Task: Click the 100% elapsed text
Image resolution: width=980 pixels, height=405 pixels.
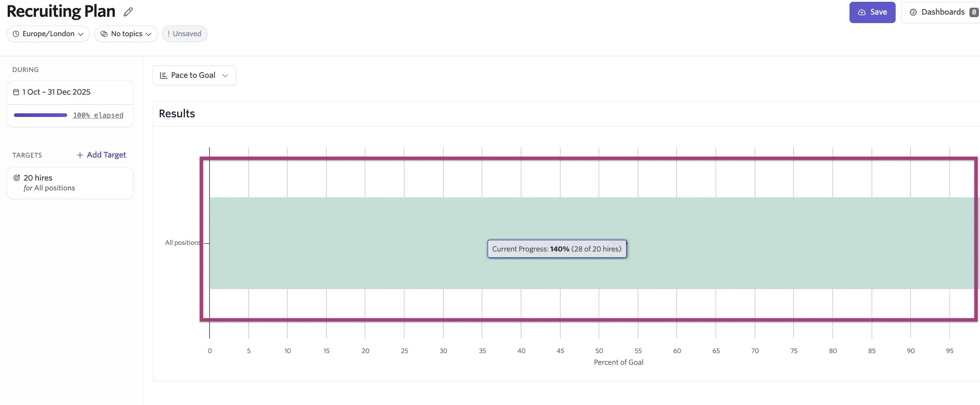Action: pyautogui.click(x=98, y=115)
